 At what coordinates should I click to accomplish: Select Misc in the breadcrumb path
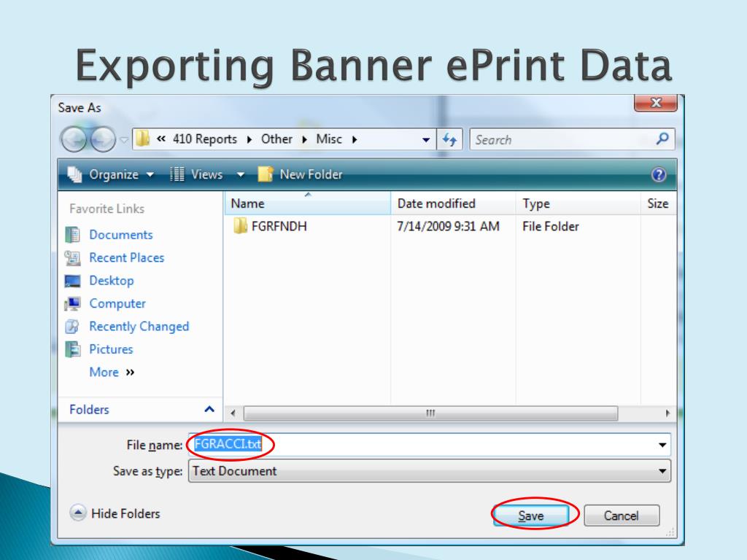point(329,139)
